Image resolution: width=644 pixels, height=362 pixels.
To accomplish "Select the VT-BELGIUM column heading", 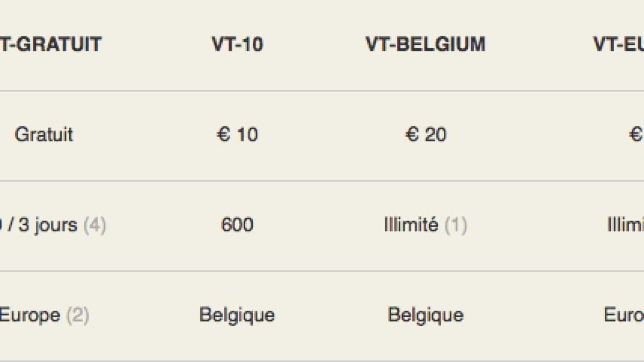I will click(x=426, y=45).
